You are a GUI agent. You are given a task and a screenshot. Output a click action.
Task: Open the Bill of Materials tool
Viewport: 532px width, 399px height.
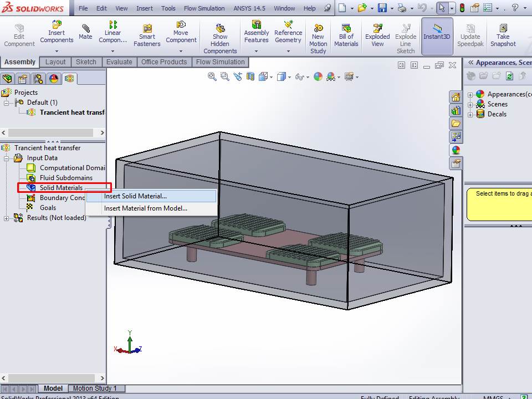coord(346,29)
